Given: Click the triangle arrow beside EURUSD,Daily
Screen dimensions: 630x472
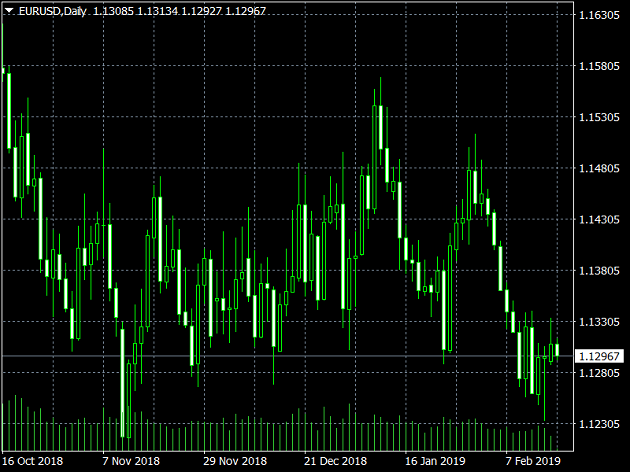Looking at the screenshot, I should 9,11.
